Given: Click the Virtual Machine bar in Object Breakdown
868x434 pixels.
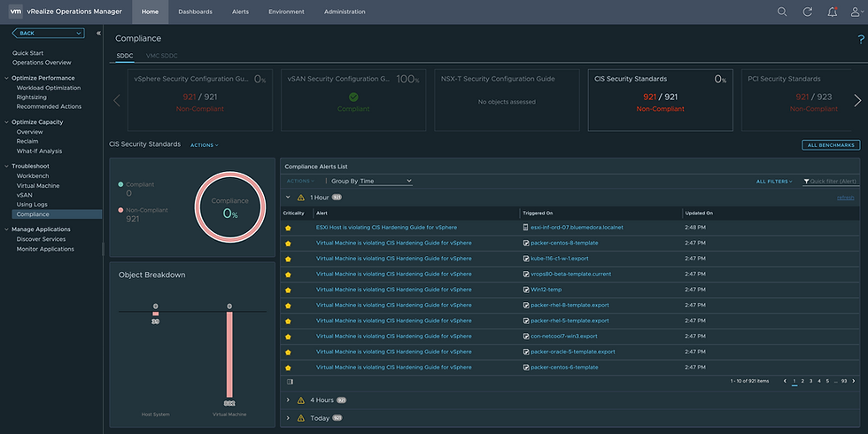Looking at the screenshot, I should click(x=229, y=354).
